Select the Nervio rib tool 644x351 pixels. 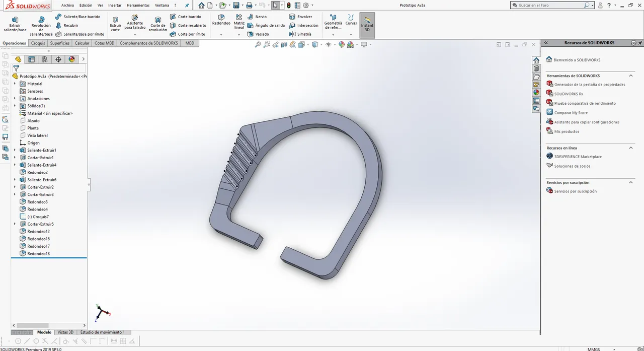click(x=257, y=17)
